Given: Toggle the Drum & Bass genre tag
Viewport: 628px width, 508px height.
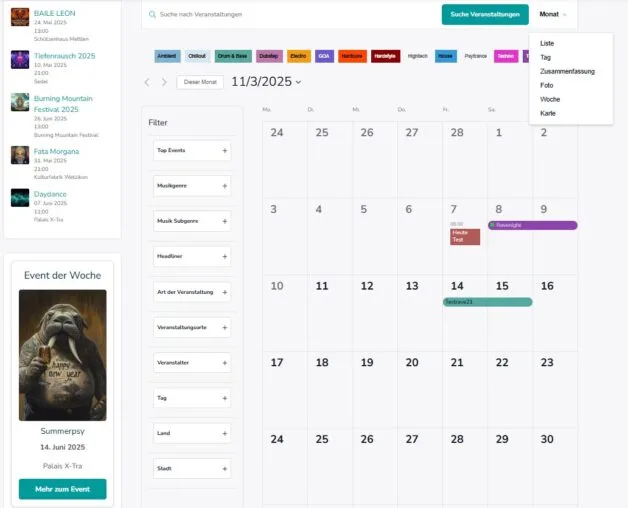Looking at the screenshot, I should [x=233, y=56].
